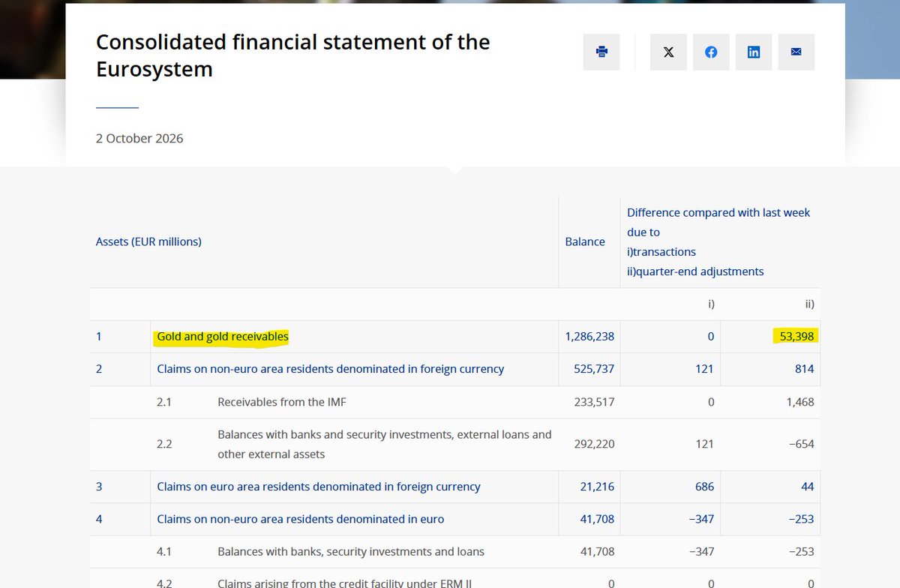Select the highlighted value 53,398
900x588 pixels.
pos(796,337)
